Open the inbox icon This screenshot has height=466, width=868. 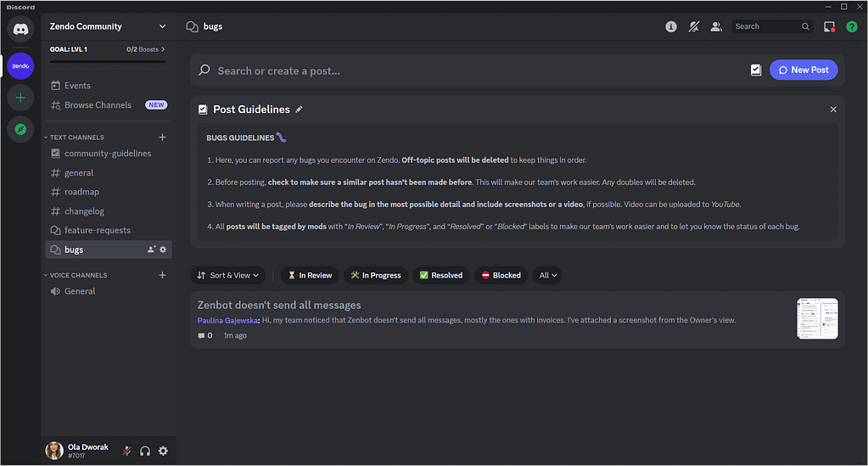pyautogui.click(x=829, y=26)
